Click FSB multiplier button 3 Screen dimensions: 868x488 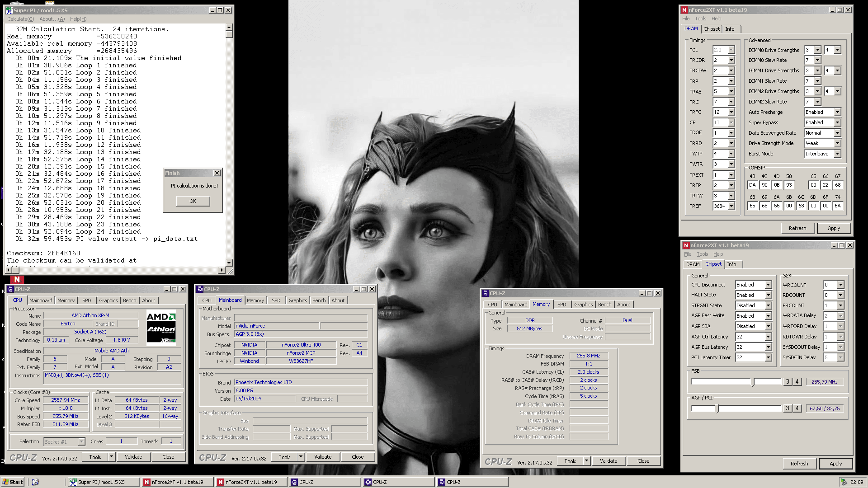[788, 382]
